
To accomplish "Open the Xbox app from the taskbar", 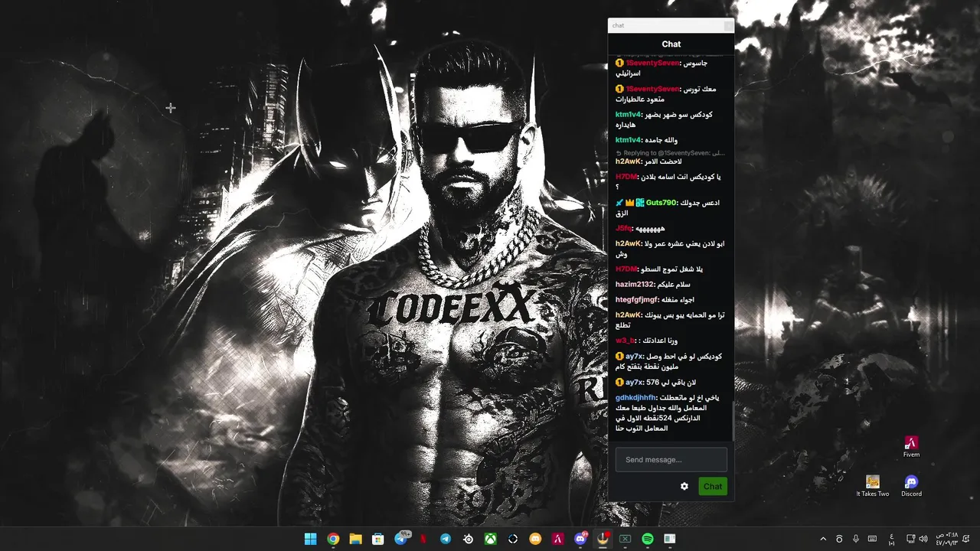I will (490, 539).
